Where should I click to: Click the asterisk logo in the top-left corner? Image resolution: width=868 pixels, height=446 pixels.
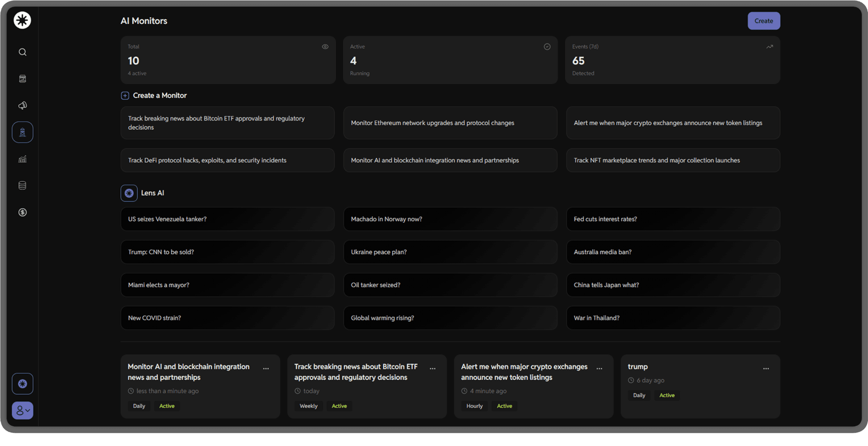[22, 20]
